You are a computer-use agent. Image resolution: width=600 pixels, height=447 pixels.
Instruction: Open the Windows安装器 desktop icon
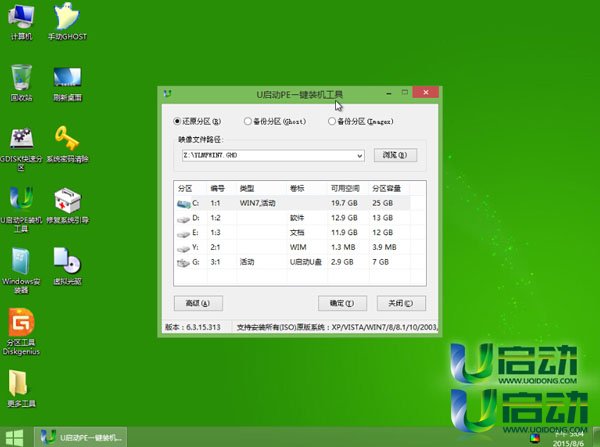pyautogui.click(x=21, y=271)
